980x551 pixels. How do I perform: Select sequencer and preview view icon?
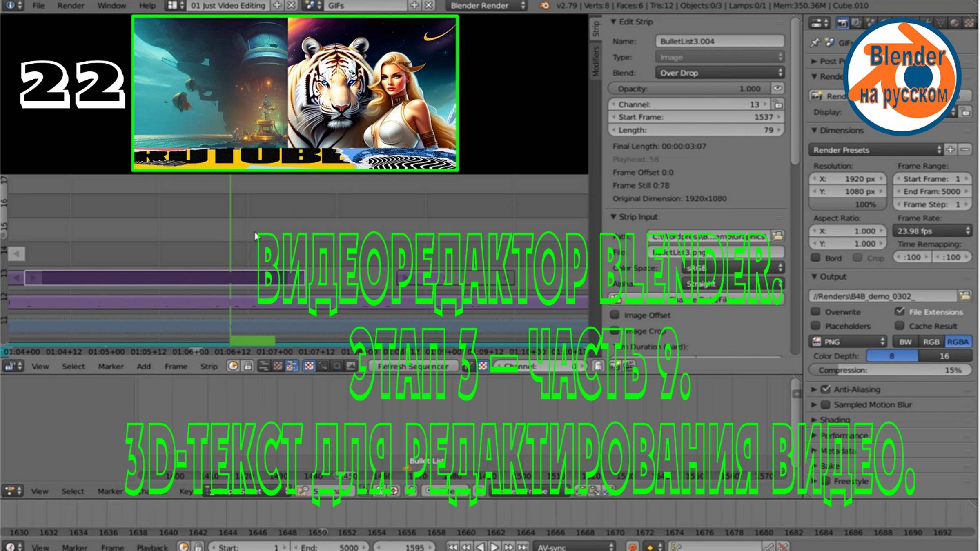[x=292, y=366]
